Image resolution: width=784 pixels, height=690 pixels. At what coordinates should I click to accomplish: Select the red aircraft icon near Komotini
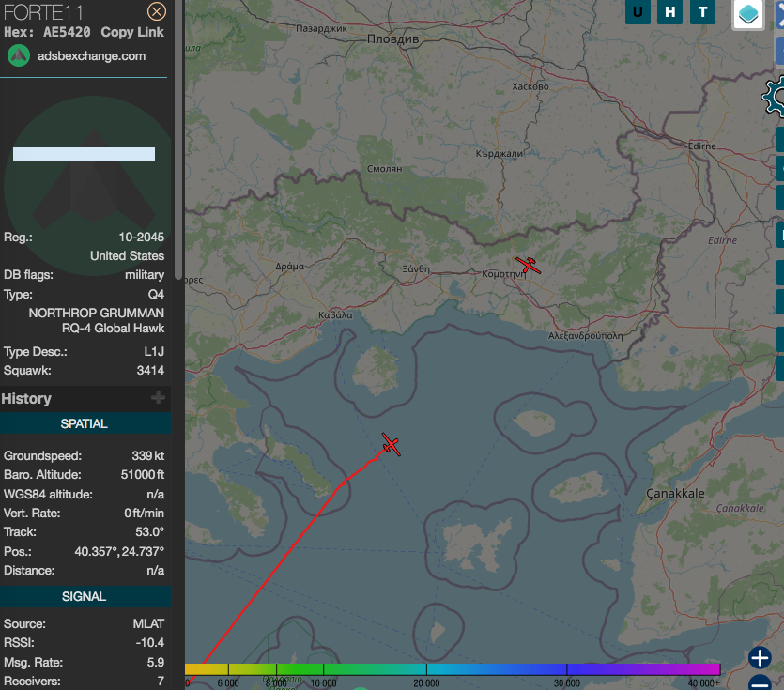(528, 266)
